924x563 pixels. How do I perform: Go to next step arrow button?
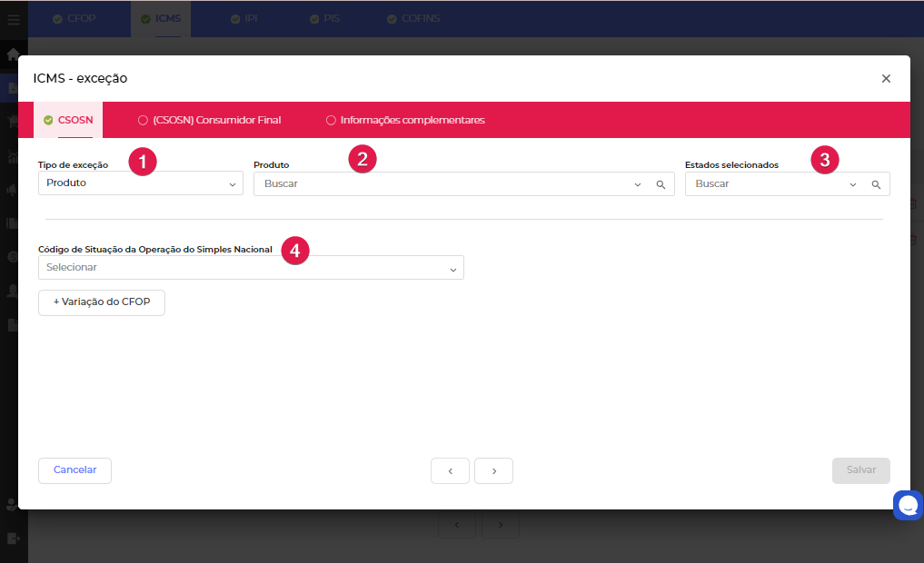click(x=493, y=470)
